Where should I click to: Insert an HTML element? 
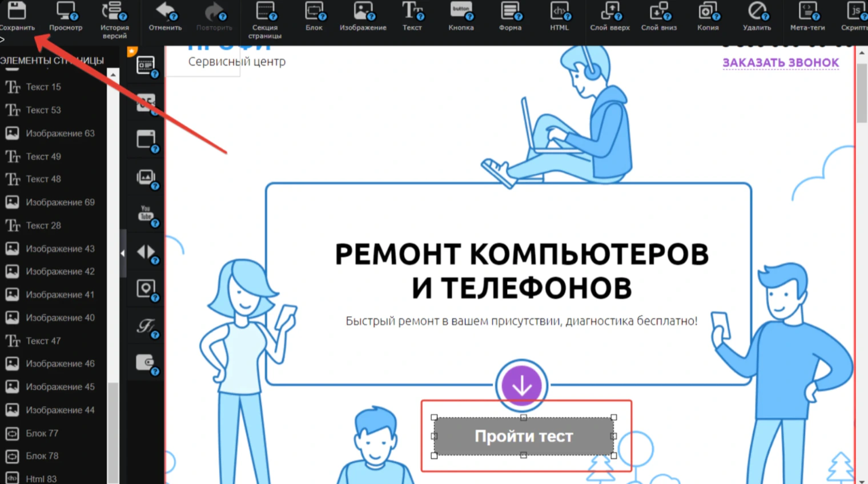559,17
